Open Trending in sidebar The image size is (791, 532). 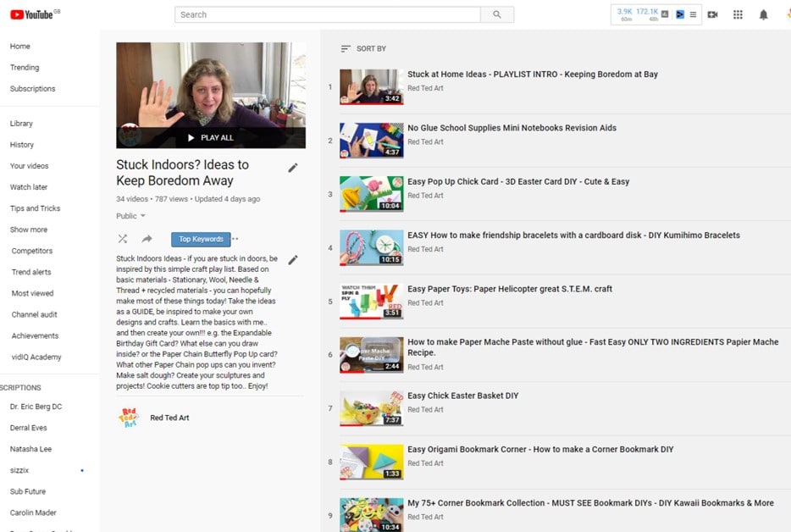coord(25,67)
